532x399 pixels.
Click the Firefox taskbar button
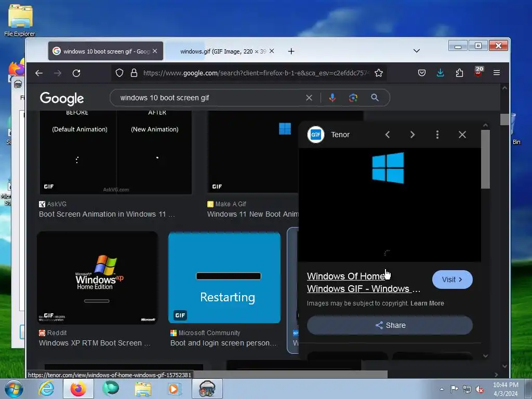(78, 389)
